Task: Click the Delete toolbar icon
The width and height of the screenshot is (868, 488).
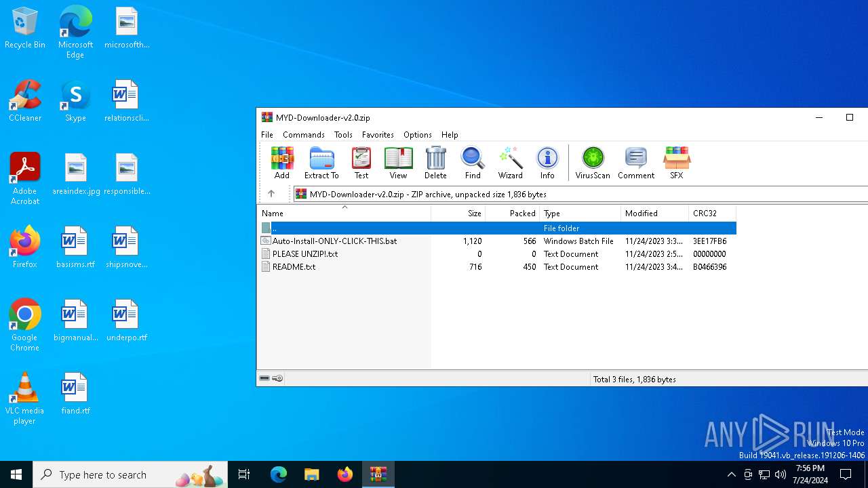Action: tap(435, 163)
